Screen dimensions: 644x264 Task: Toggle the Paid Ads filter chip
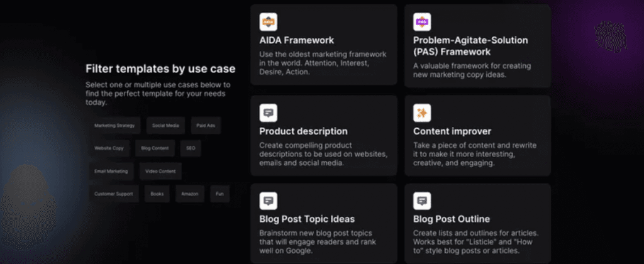206,126
